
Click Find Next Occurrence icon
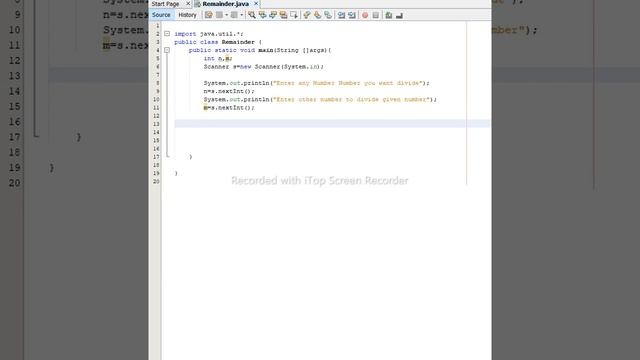[x=273, y=15]
